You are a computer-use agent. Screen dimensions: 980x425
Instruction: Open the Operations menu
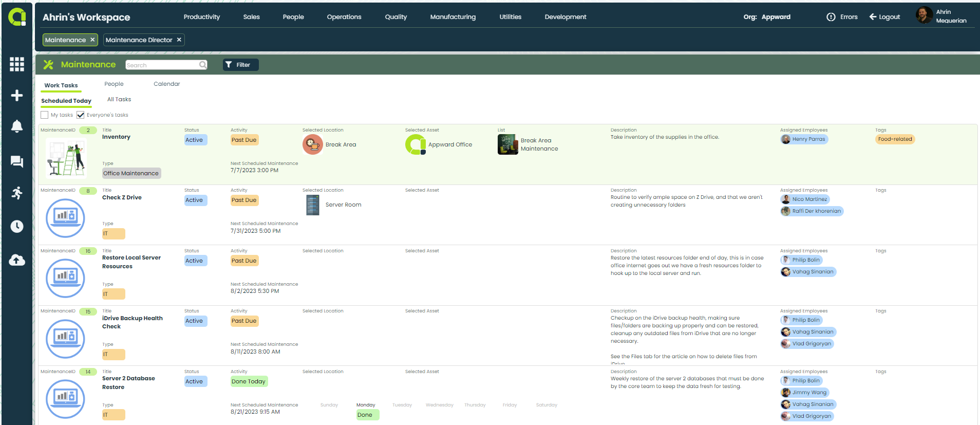[344, 17]
